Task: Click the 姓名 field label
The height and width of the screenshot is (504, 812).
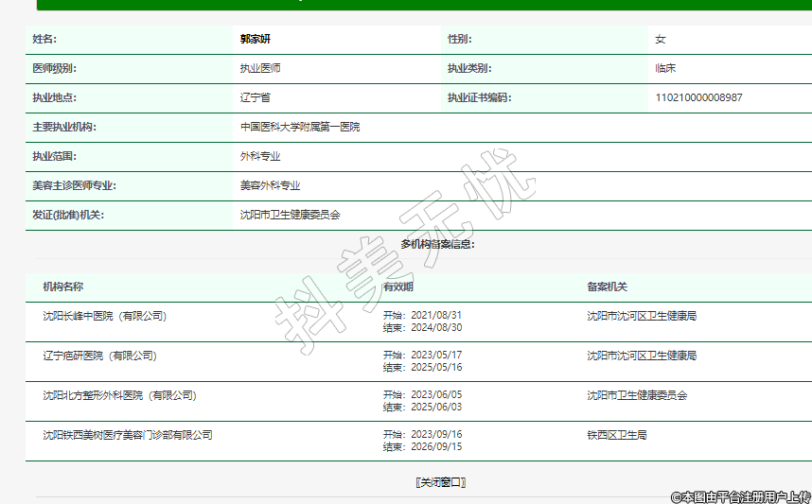Action: [44, 40]
